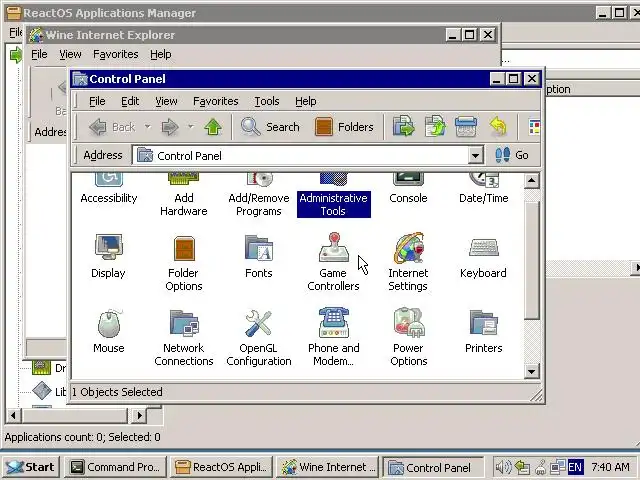
Task: Switch to Command Prompt taskbar button
Action: 116,467
